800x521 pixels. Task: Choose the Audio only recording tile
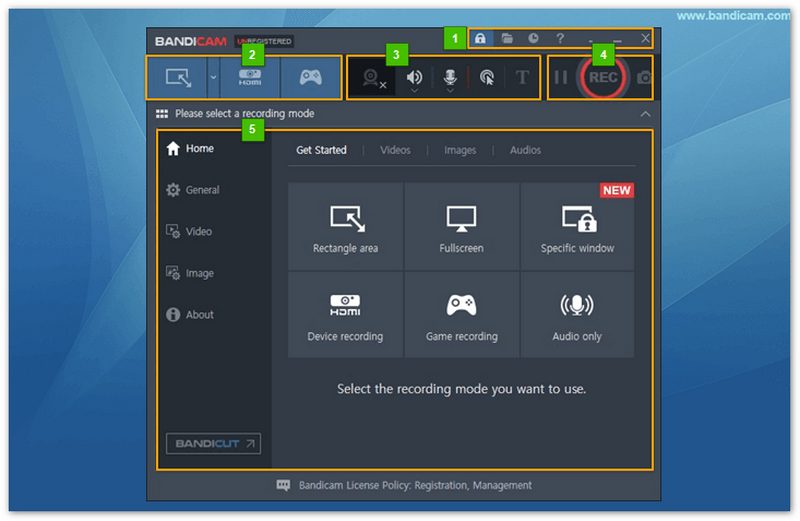pyautogui.click(x=578, y=314)
